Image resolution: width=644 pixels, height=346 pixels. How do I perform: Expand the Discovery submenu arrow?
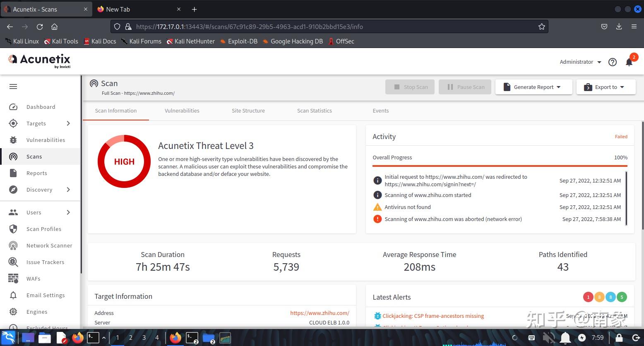[x=68, y=190]
